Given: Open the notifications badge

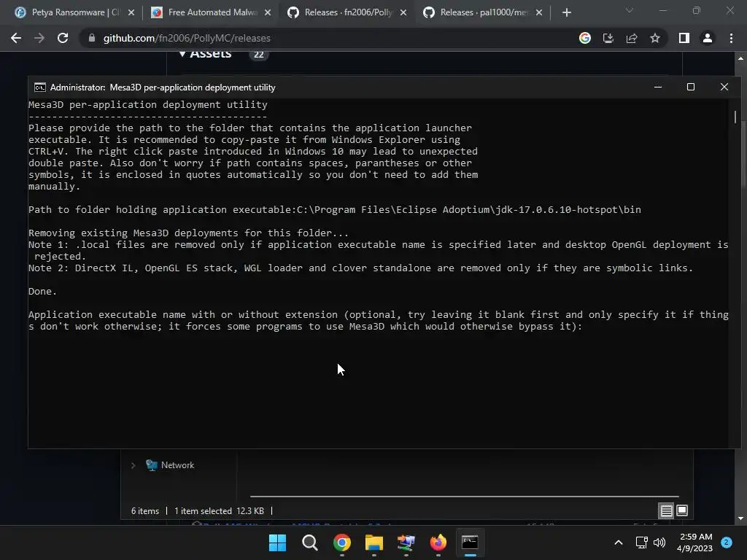Looking at the screenshot, I should click(x=727, y=542).
